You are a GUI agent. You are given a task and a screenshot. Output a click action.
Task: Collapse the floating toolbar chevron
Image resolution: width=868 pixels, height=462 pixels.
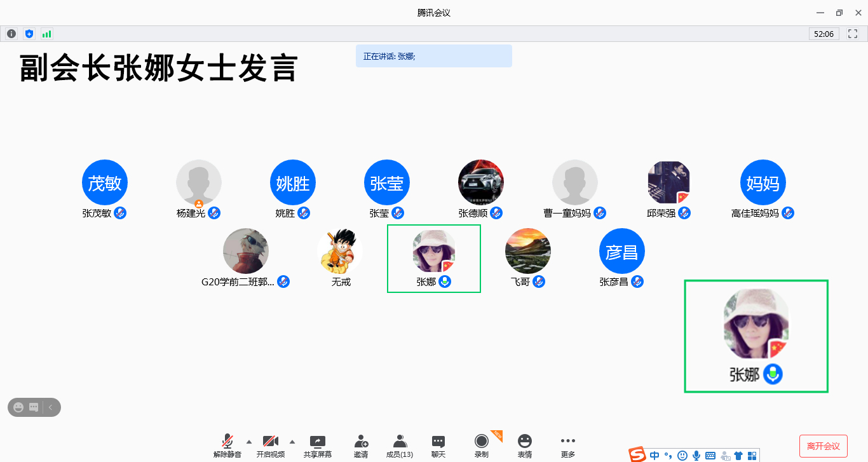click(51, 407)
